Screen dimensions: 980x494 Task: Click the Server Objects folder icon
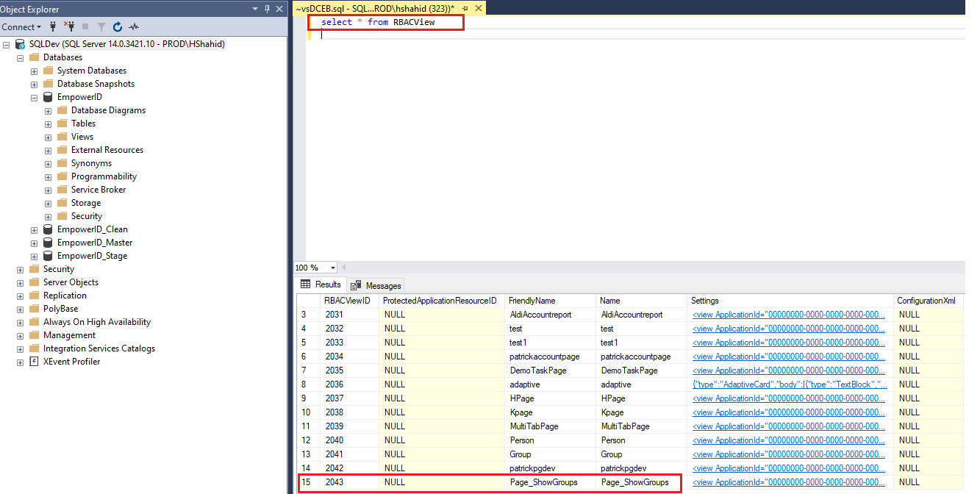point(34,282)
